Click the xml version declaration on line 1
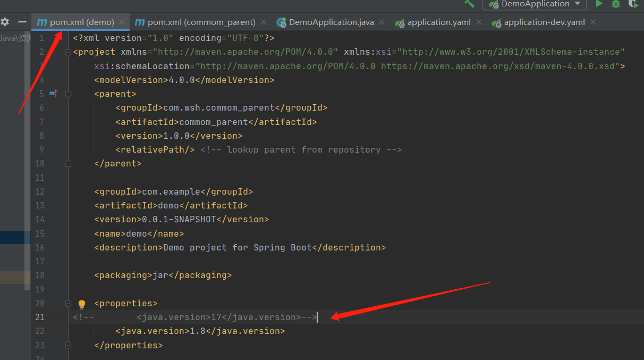The height and width of the screenshot is (360, 644). pos(174,38)
